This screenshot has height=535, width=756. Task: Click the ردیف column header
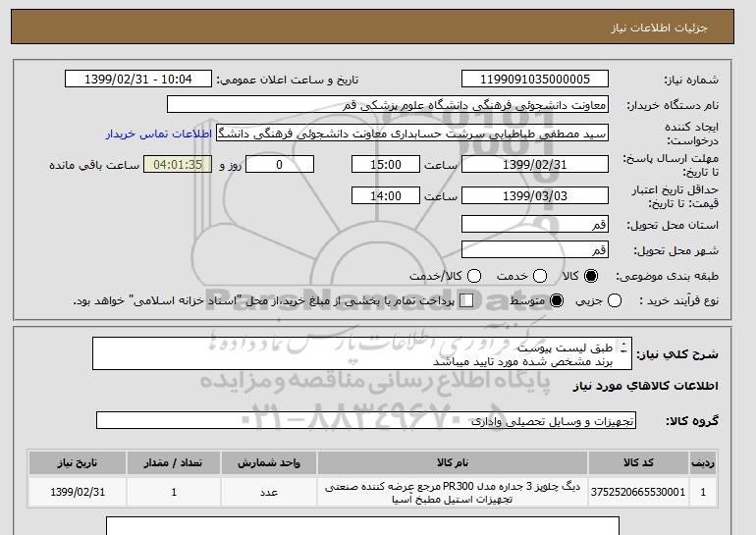703,462
